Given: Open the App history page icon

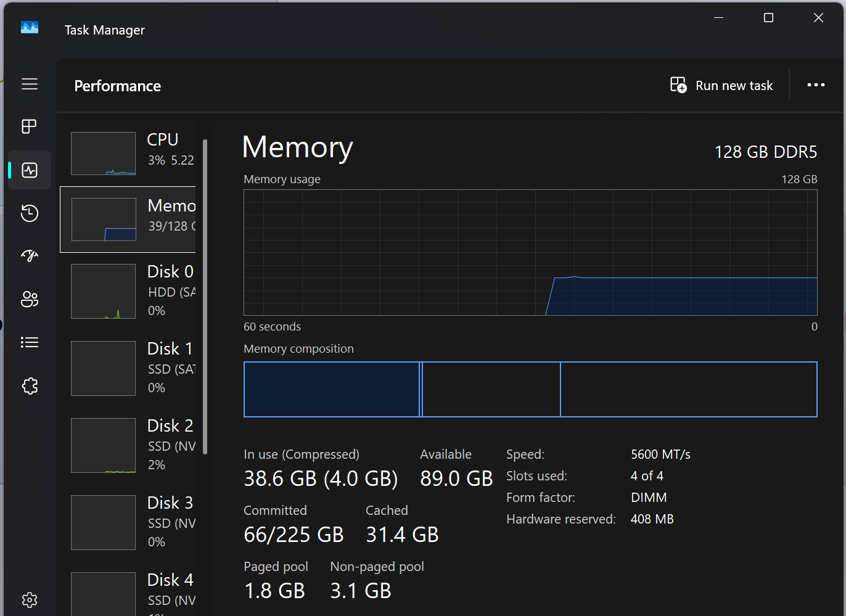Looking at the screenshot, I should [30, 213].
